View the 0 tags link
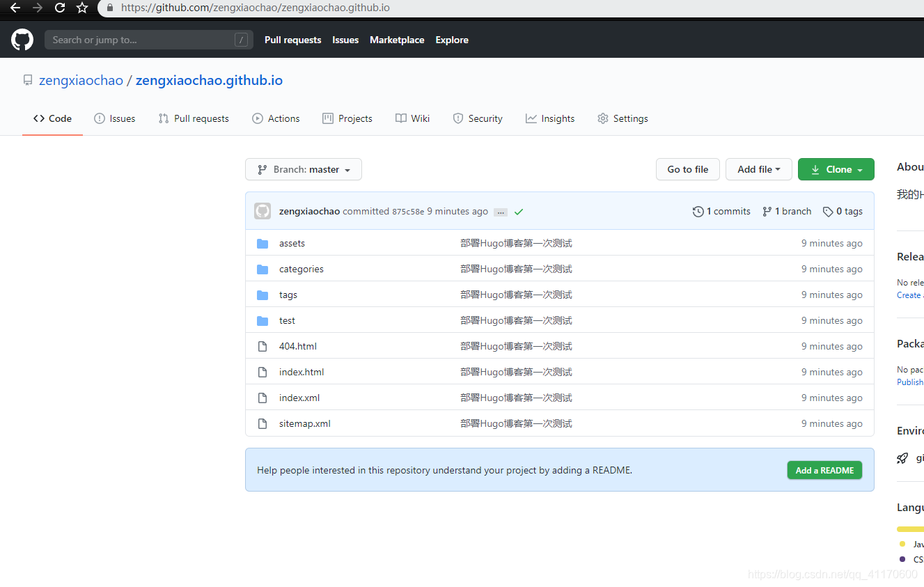The width and height of the screenshot is (924, 587). tap(843, 211)
